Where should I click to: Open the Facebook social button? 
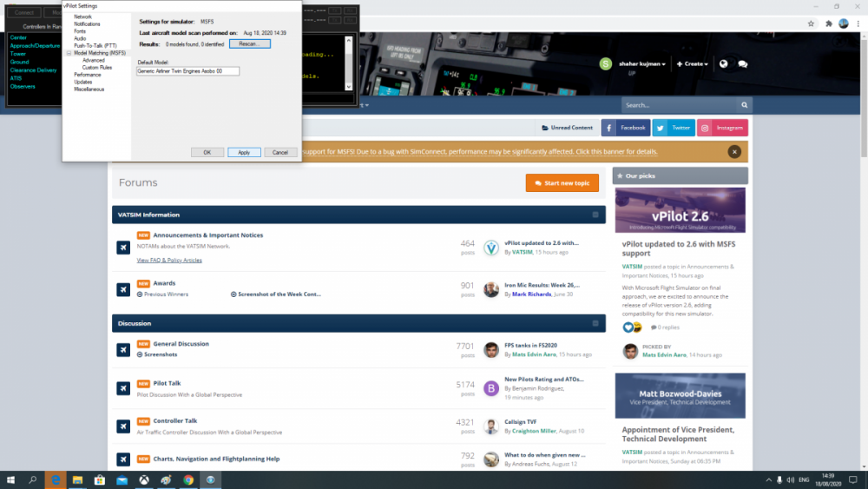point(625,128)
